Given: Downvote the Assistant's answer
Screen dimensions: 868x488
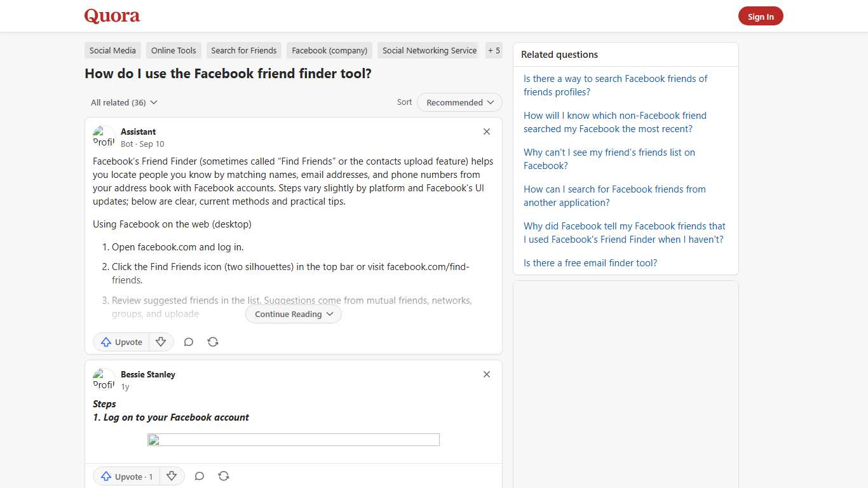Looking at the screenshot, I should point(161,342).
